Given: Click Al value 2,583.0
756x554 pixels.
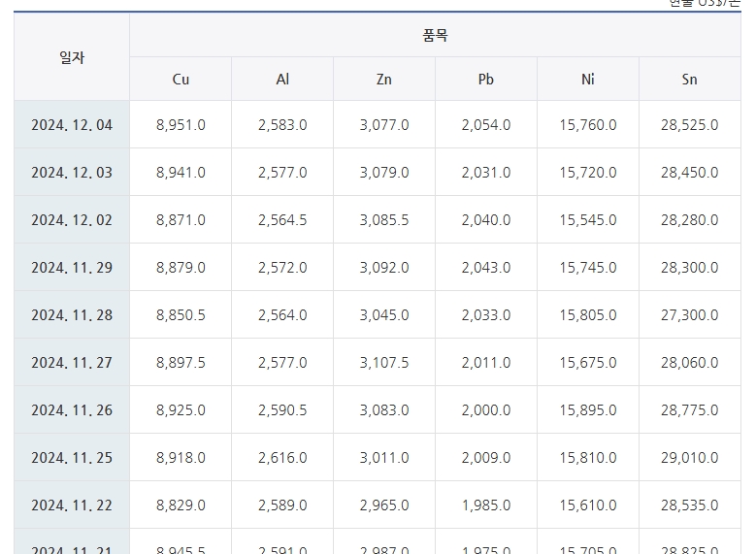Looking at the screenshot, I should tap(282, 125).
